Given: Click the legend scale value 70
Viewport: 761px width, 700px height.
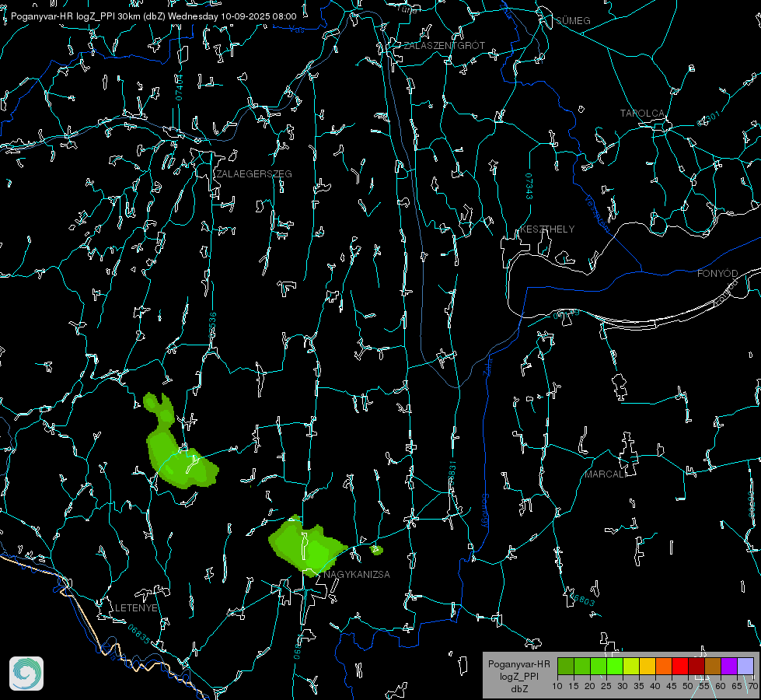Looking at the screenshot, I should (x=752, y=686).
